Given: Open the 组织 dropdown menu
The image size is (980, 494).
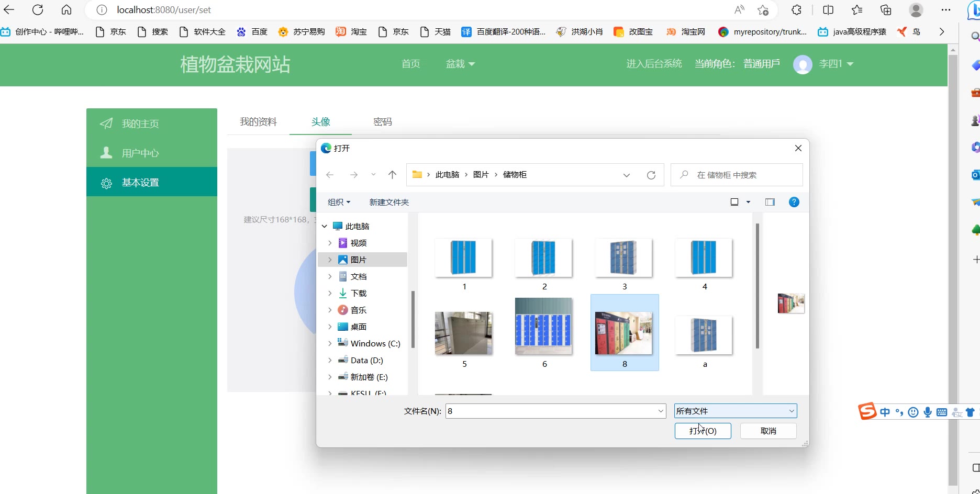Looking at the screenshot, I should click(339, 202).
